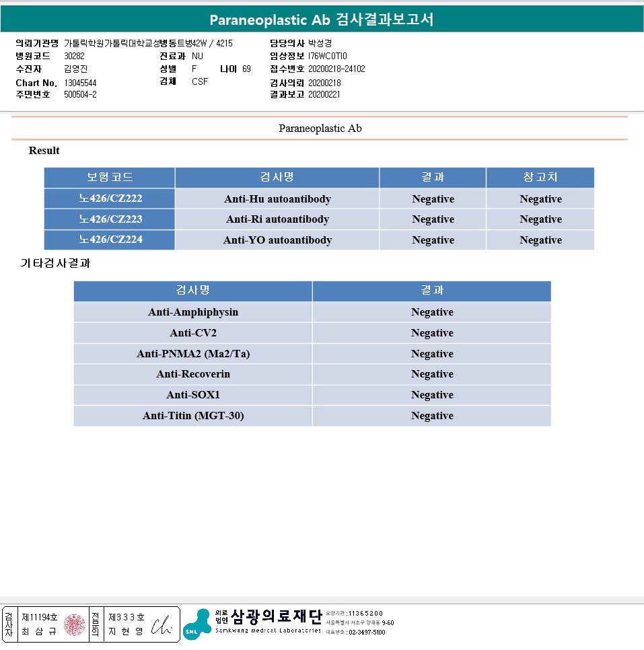Select the Anti-CV2 row label
This screenshot has height=650, width=644.
point(193,333)
